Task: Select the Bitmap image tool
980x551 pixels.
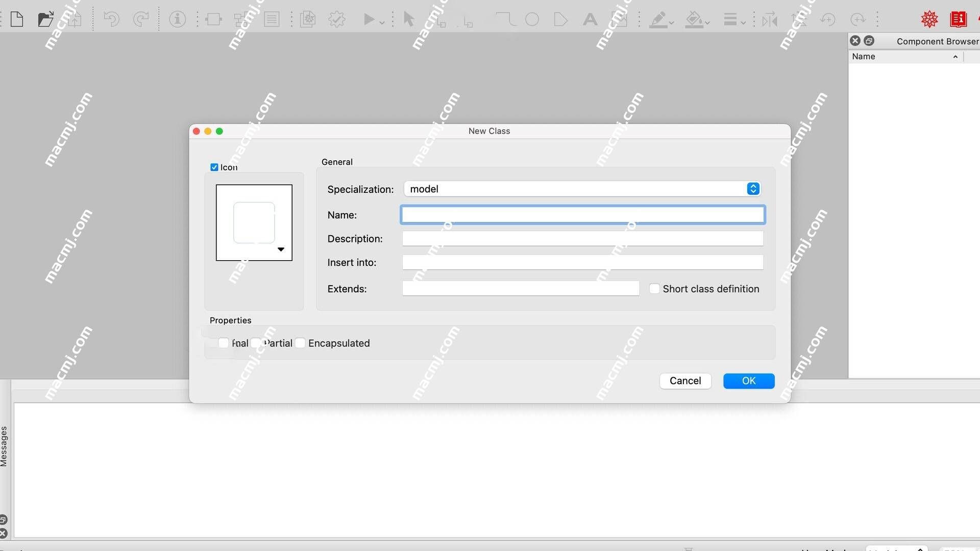Action: pos(619,19)
